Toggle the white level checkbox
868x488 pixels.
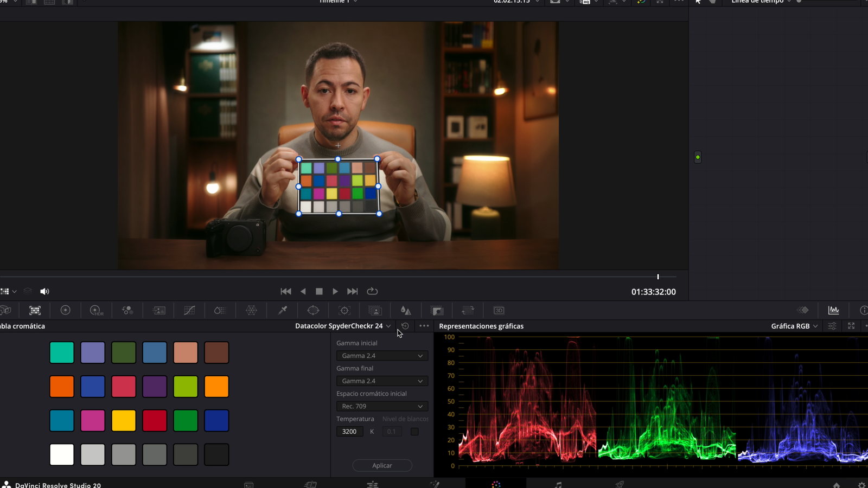tap(414, 432)
